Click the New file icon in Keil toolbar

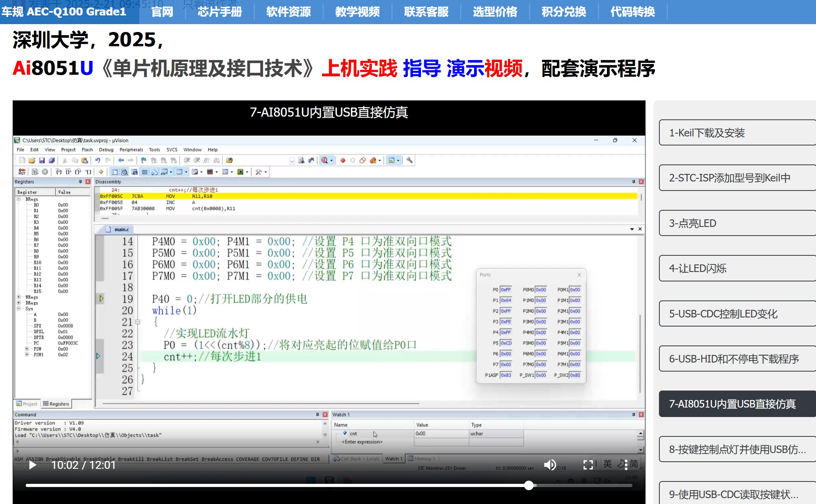coord(22,160)
